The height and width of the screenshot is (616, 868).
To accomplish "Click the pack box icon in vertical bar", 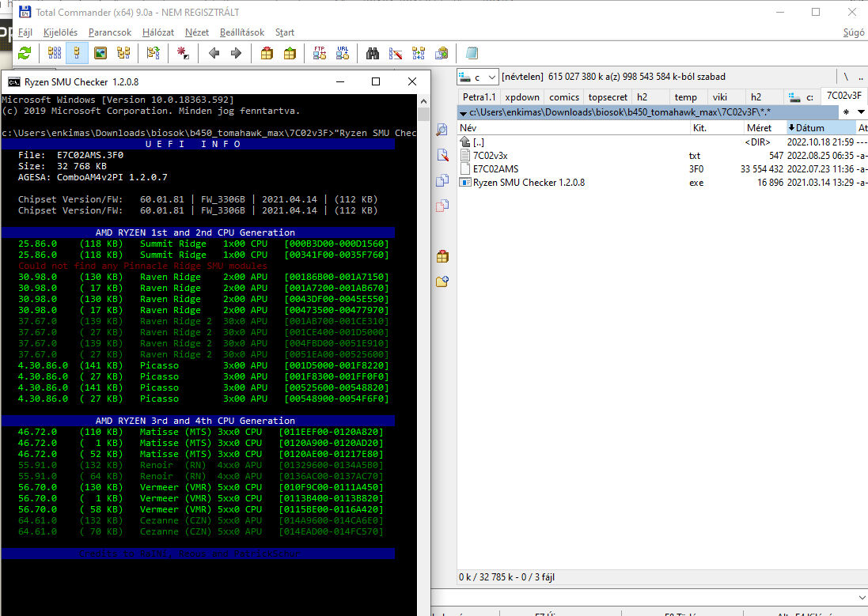I will click(x=442, y=256).
